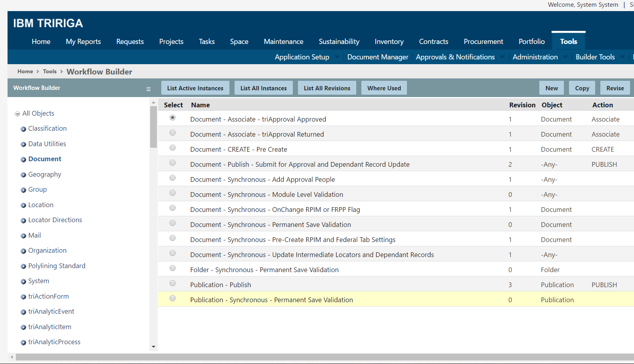This screenshot has height=364, width=634.
Task: Select the Polylining Standard tree item
Action: tap(57, 266)
